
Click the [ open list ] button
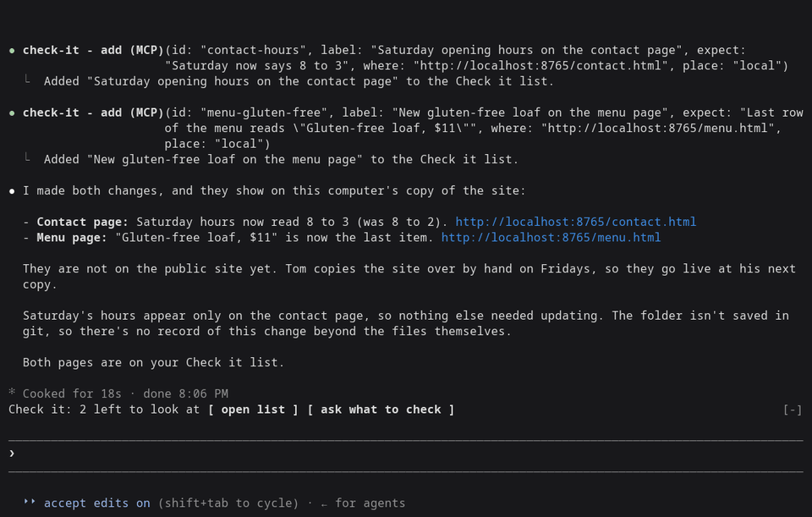click(253, 410)
